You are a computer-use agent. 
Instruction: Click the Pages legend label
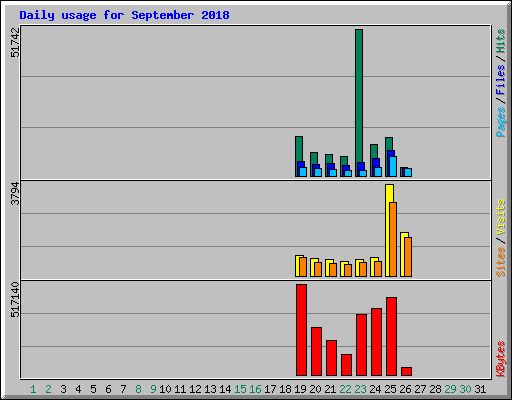point(501,122)
